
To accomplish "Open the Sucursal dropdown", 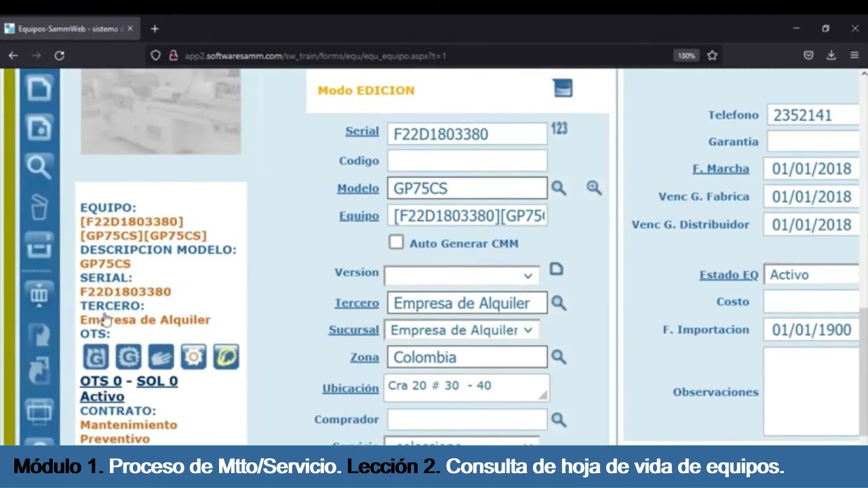I will pyautogui.click(x=462, y=330).
